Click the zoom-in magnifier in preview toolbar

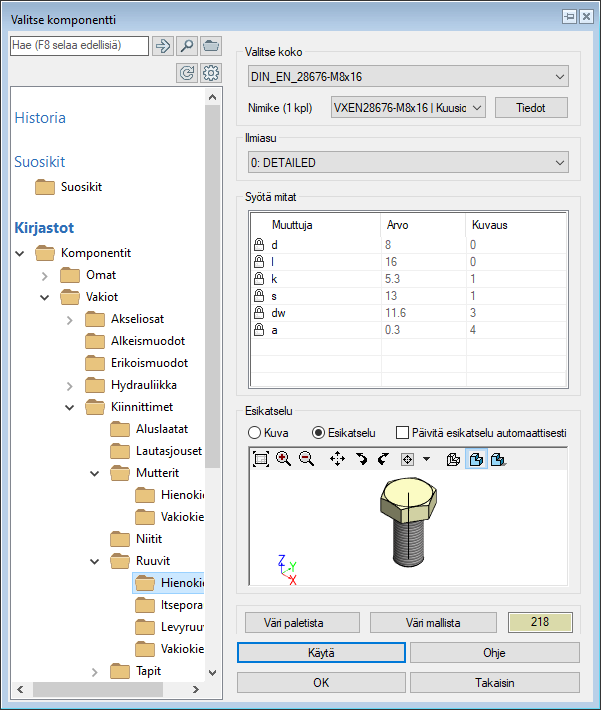pyautogui.click(x=283, y=459)
